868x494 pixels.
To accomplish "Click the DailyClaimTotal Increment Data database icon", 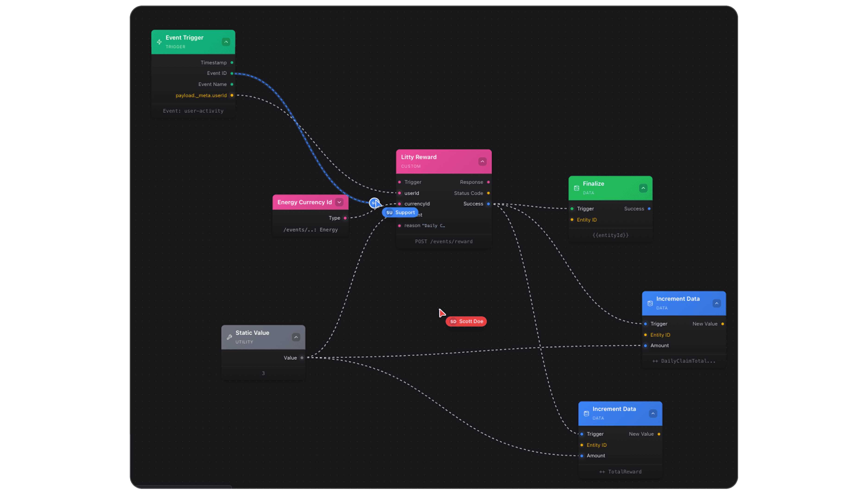I will tap(650, 303).
